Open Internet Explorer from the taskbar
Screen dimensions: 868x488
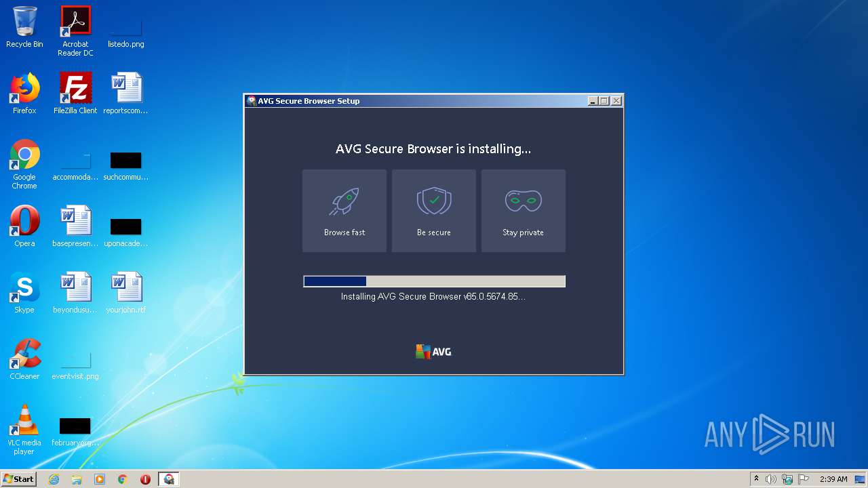(54, 479)
